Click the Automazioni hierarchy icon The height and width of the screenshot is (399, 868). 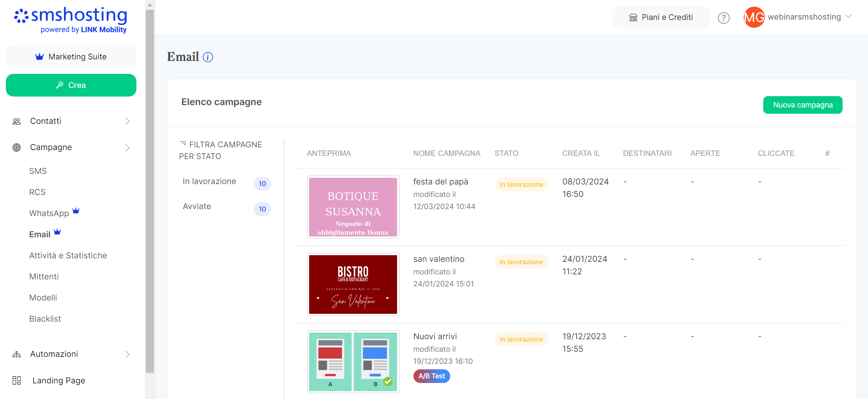16,354
